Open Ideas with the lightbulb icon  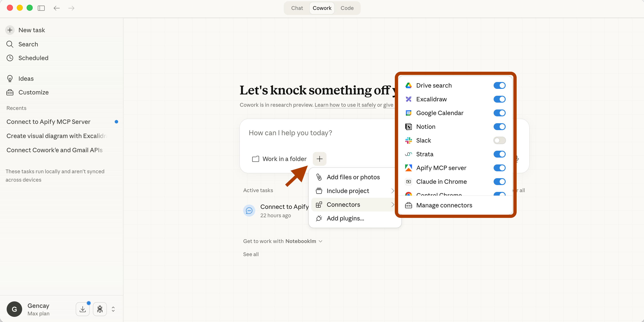(x=26, y=79)
